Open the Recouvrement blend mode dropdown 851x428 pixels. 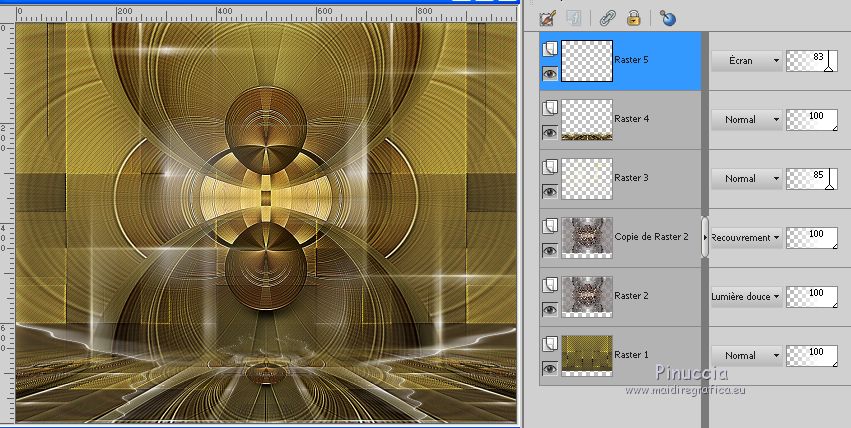tap(746, 238)
